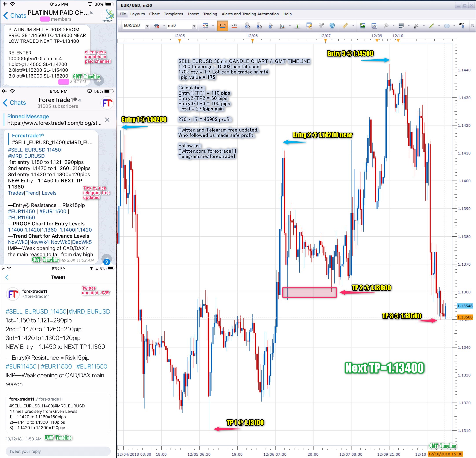
Task: Open the Help menu
Action: [x=287, y=14]
